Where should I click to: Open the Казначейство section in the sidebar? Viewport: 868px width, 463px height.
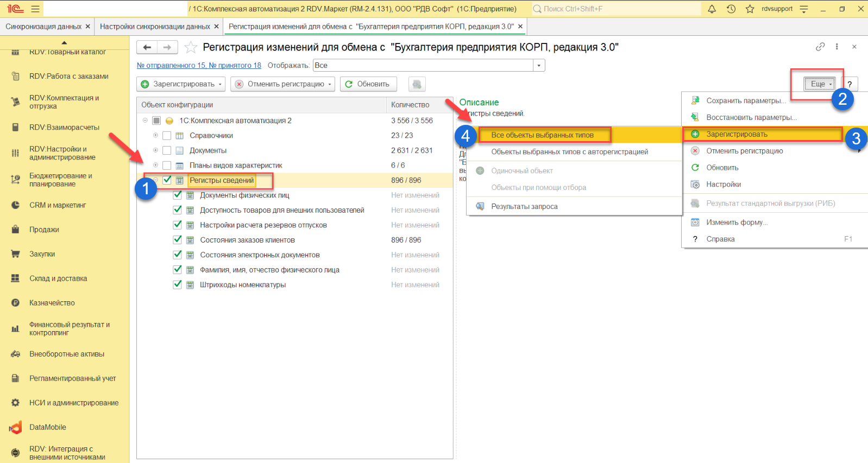coord(52,303)
